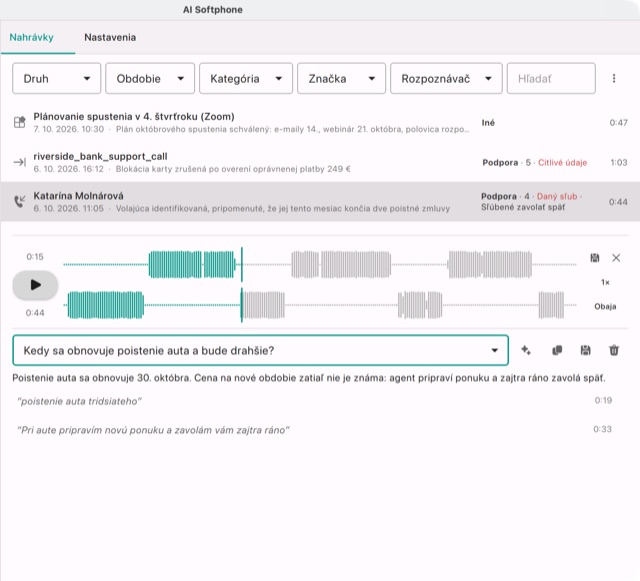Click the Zoom meeting icon of Plánovanie spustenia

pyautogui.click(x=20, y=122)
